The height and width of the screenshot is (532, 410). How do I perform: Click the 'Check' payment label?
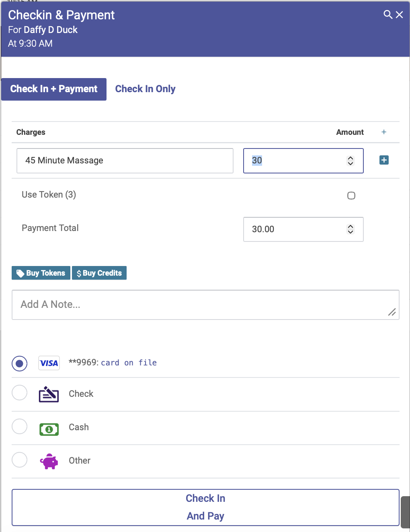tap(81, 394)
